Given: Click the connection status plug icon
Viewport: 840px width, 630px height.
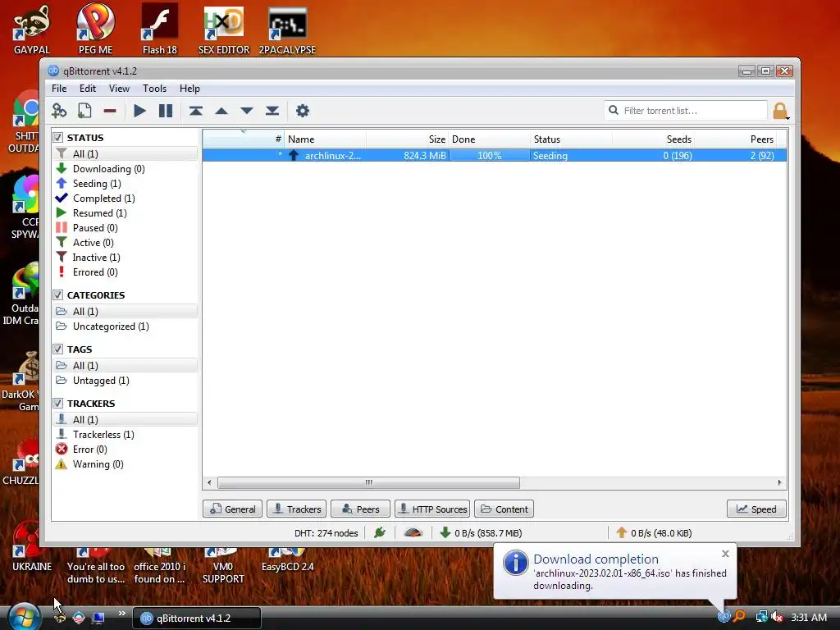Looking at the screenshot, I should (380, 532).
